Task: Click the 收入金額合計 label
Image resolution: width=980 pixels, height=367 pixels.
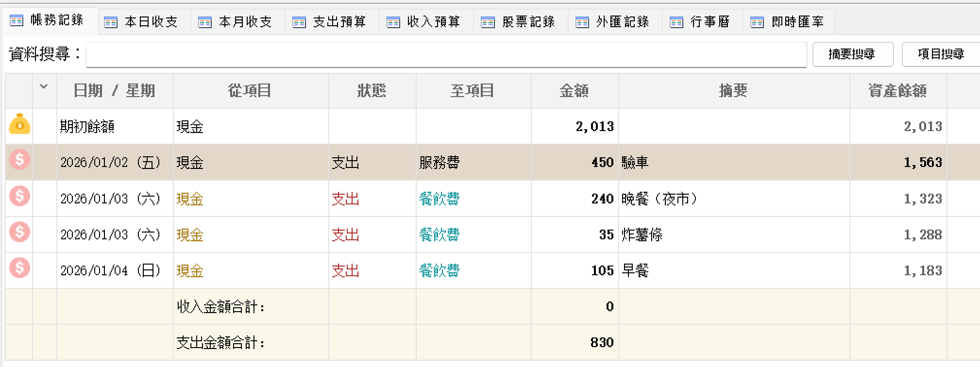Action: click(221, 306)
